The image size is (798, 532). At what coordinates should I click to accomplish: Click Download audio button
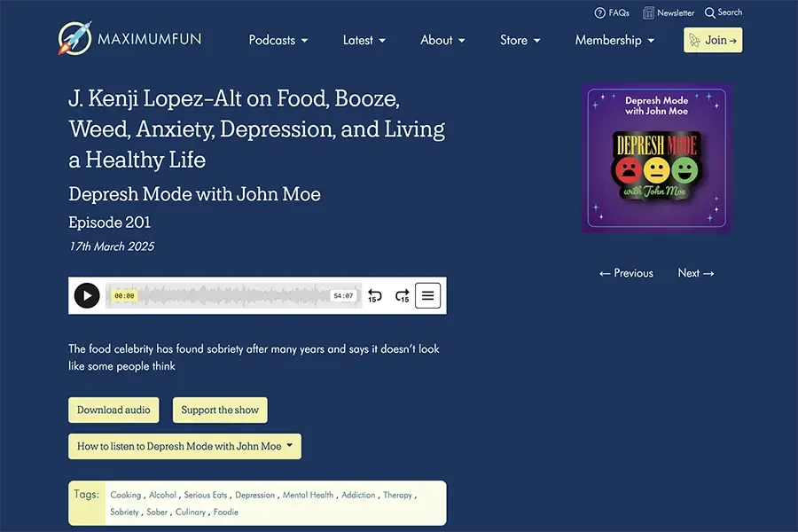pos(113,410)
